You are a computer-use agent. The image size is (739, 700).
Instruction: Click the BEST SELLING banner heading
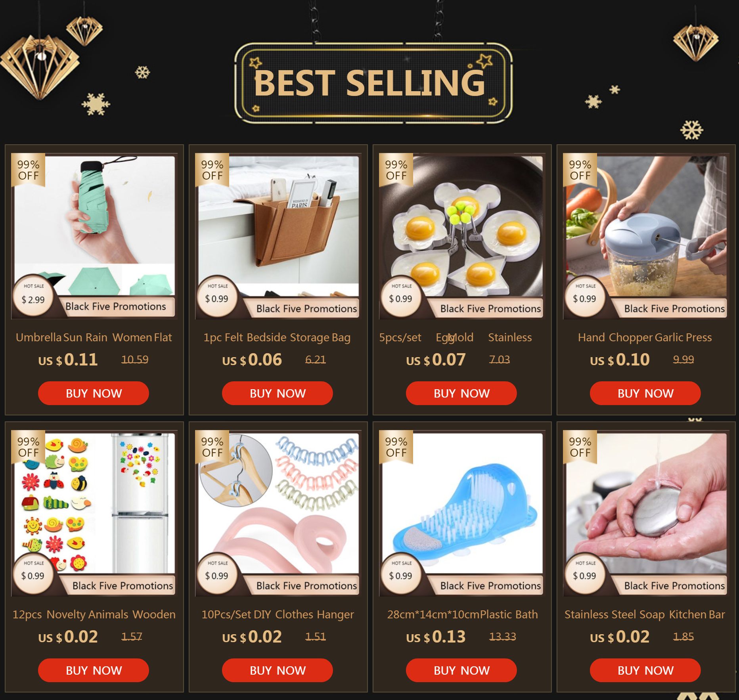(369, 83)
